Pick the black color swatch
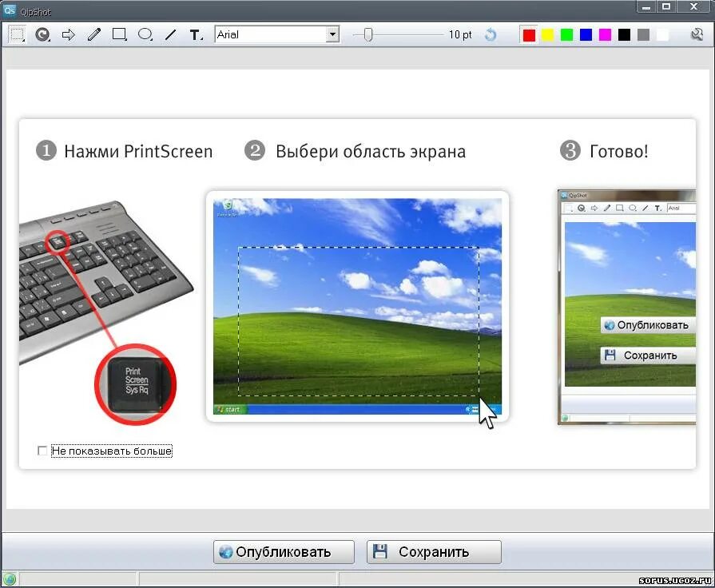 click(x=624, y=35)
